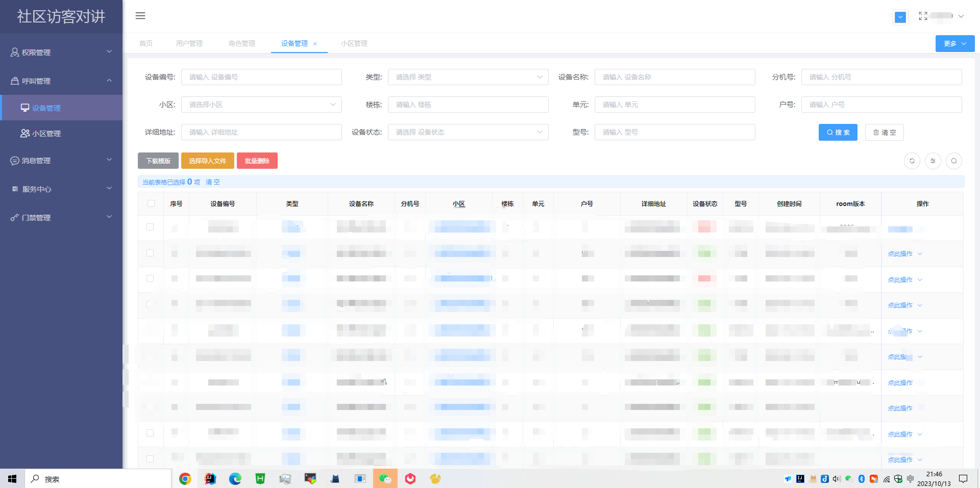
Task: Click the 门禁管理 key icon in sidebar
Action: [15, 217]
